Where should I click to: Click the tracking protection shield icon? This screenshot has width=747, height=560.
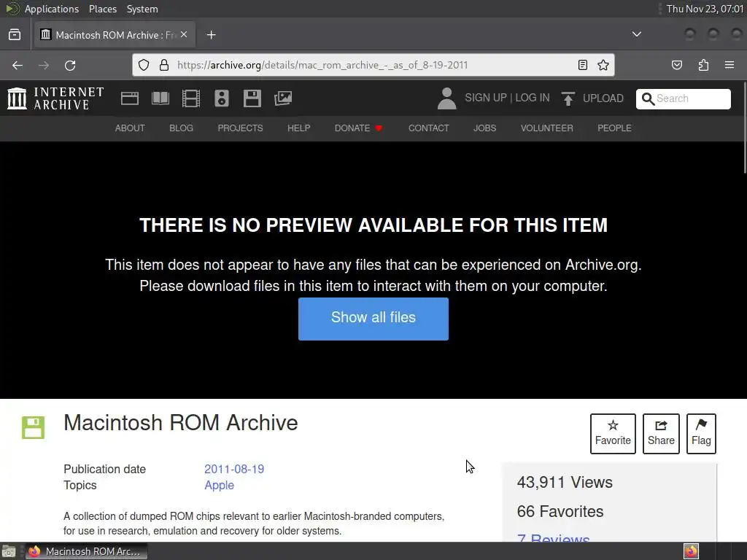click(144, 65)
